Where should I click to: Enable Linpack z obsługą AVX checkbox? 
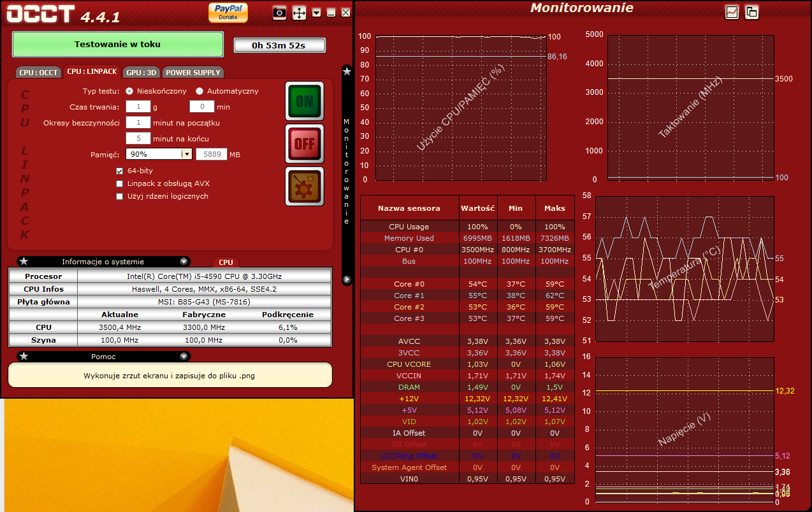[119, 184]
